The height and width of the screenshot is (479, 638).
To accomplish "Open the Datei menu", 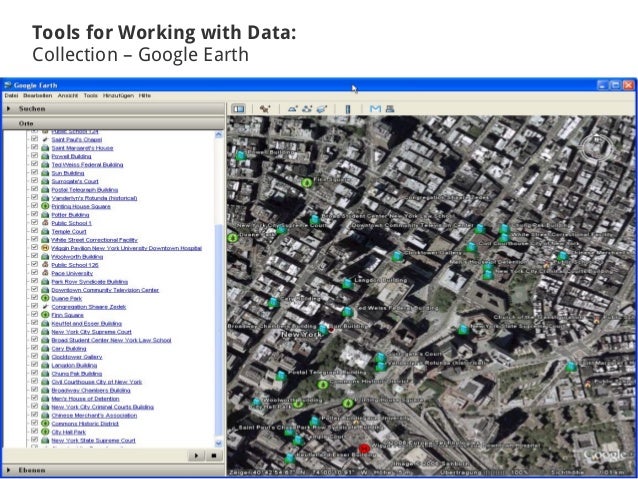I will point(11,96).
